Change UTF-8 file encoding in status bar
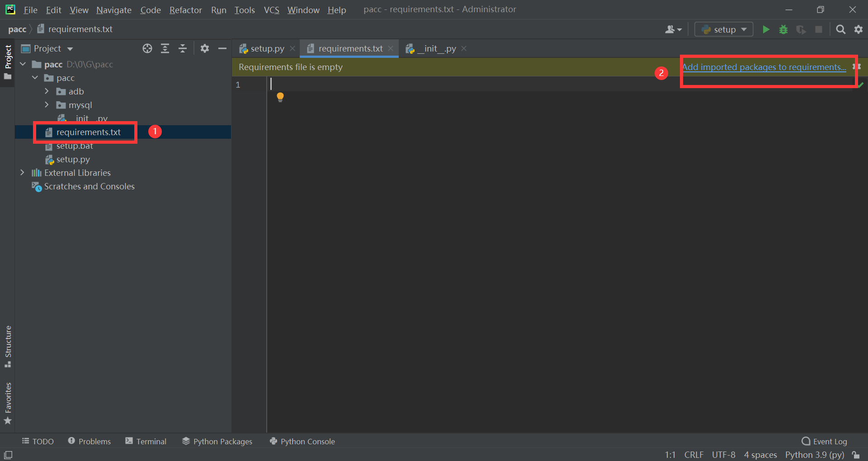 tap(724, 455)
